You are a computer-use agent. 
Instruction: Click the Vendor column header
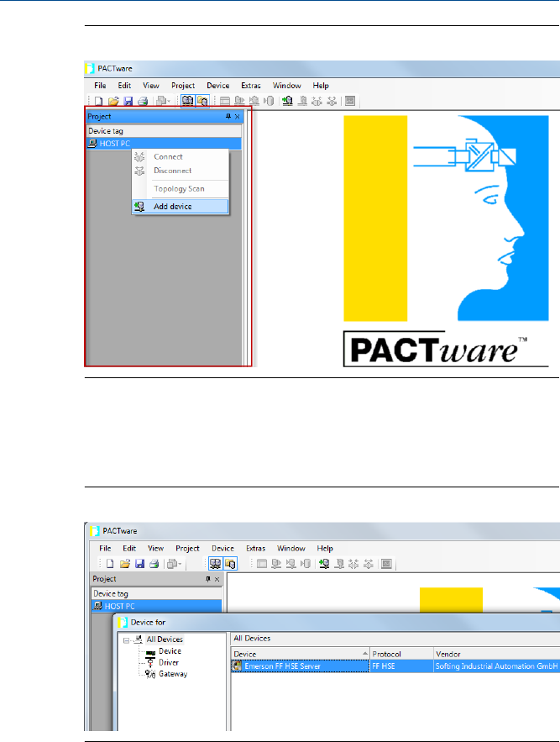click(497, 654)
